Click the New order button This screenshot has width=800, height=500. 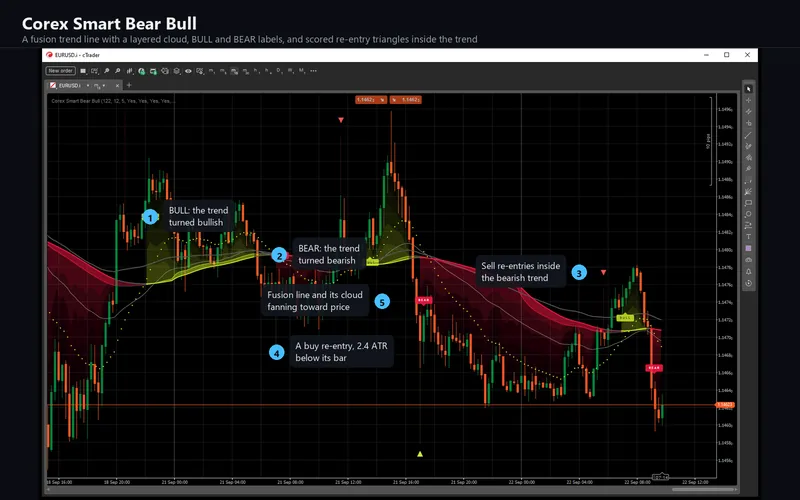point(60,71)
